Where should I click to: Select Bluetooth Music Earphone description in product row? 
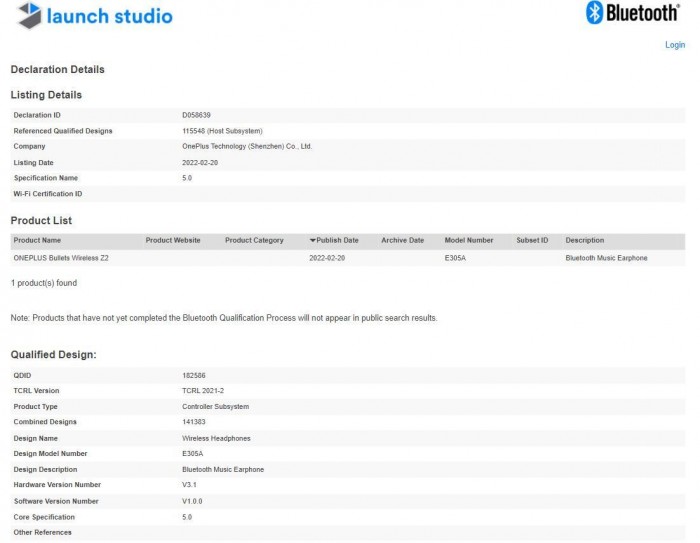click(606, 258)
